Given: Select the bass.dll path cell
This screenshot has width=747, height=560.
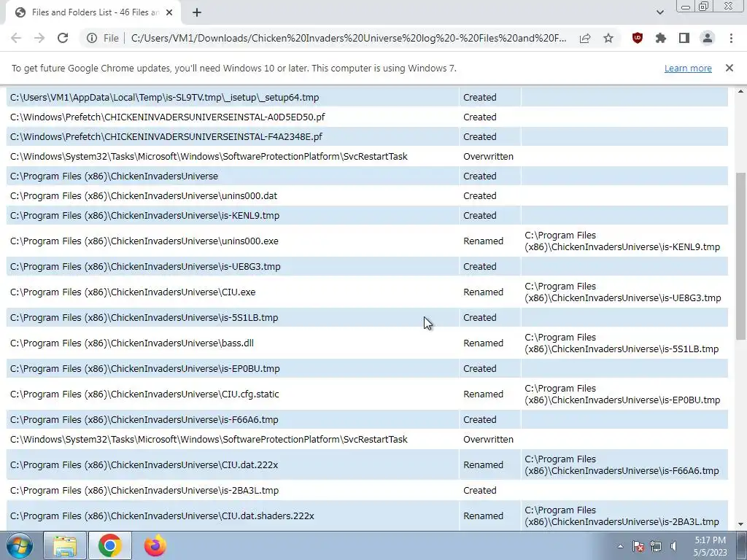Looking at the screenshot, I should (x=233, y=343).
